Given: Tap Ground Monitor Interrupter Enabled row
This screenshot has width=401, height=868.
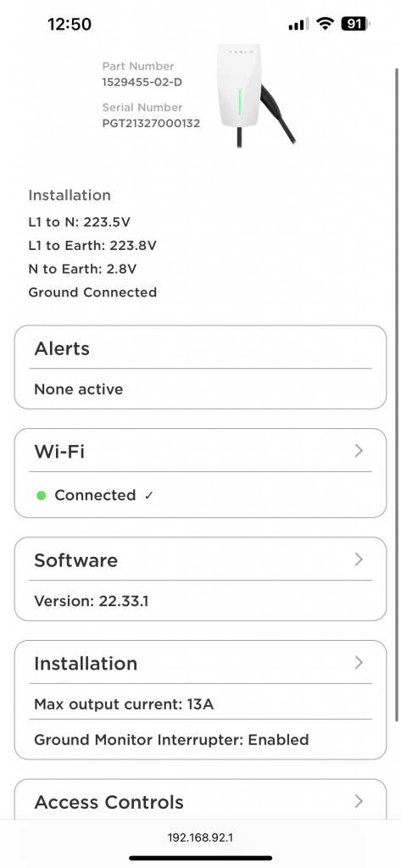Looking at the screenshot, I should coord(200,739).
